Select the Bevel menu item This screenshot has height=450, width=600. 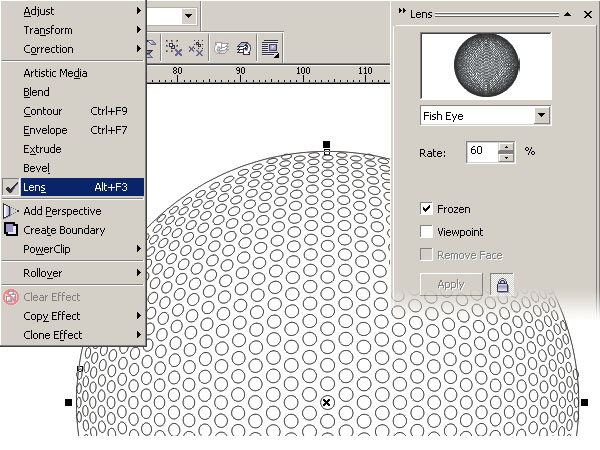tap(73, 168)
